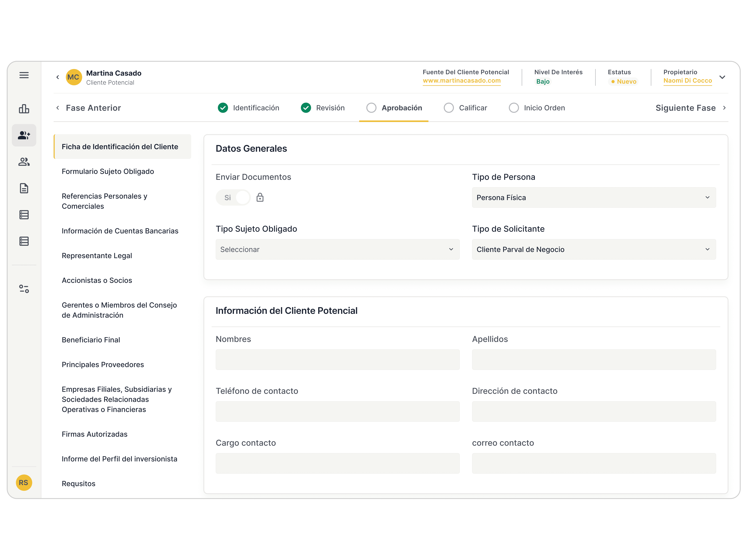Toggle the Enviar Documentos Si switch
Viewport: 747px width, 560px height.
point(233,197)
